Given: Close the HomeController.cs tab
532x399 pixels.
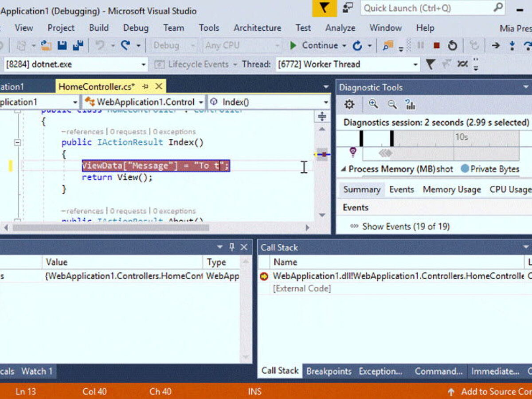Looking at the screenshot, I should (158, 86).
